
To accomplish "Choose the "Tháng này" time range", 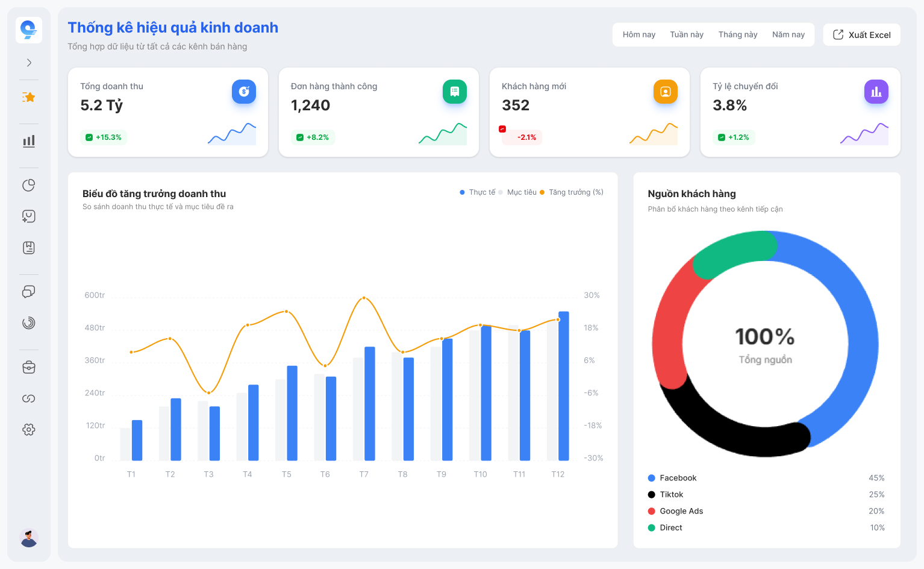I will point(738,35).
